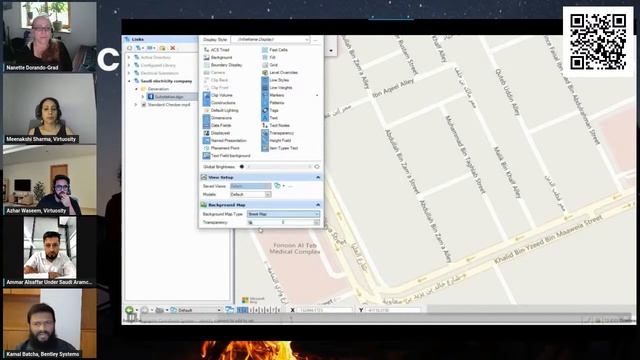Viewport: 640px width, 360px height.
Task: Adjust the background map Transparency slider
Action: pos(284,222)
